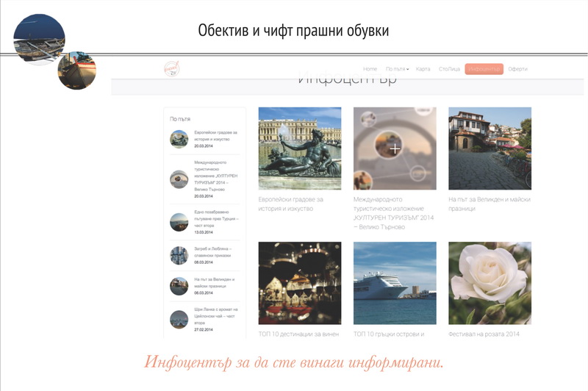The height and width of the screenshot is (391, 588).
Task: Click the highlighted Инфоцентър nav button
Action: pyautogui.click(x=484, y=69)
